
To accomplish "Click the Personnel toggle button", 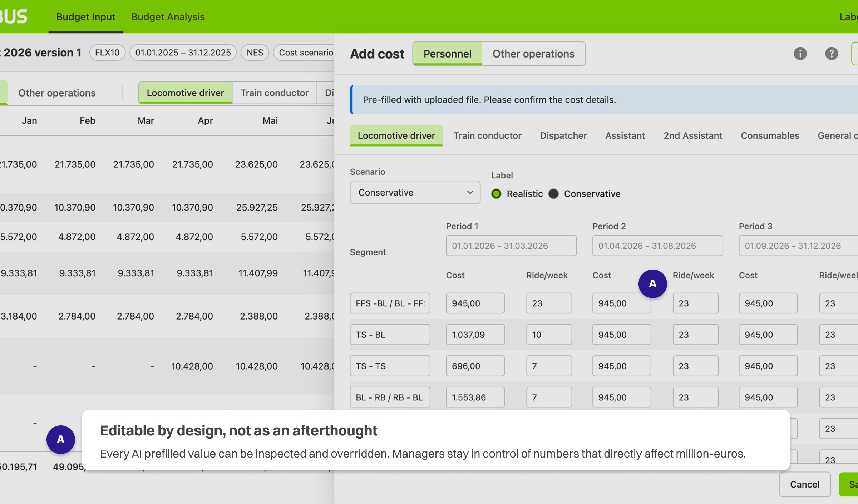I will tap(447, 54).
